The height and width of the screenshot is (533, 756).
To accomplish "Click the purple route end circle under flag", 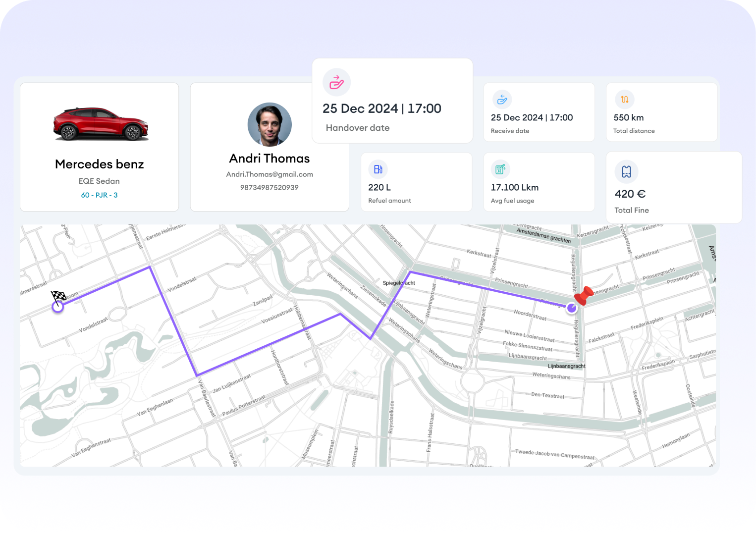I will [58, 307].
